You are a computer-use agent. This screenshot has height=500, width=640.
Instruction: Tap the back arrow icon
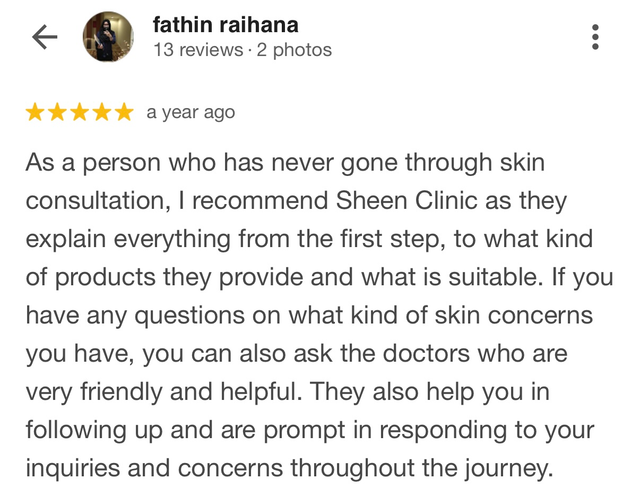tap(44, 37)
